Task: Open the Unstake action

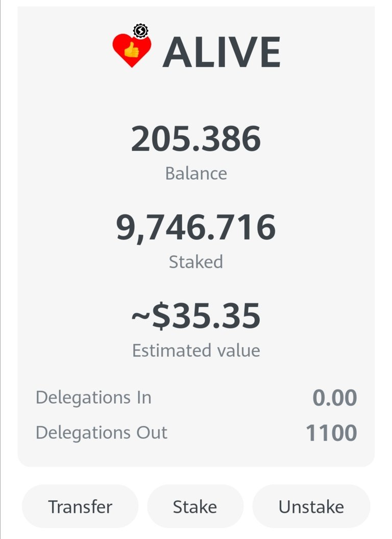Action: pos(311,506)
